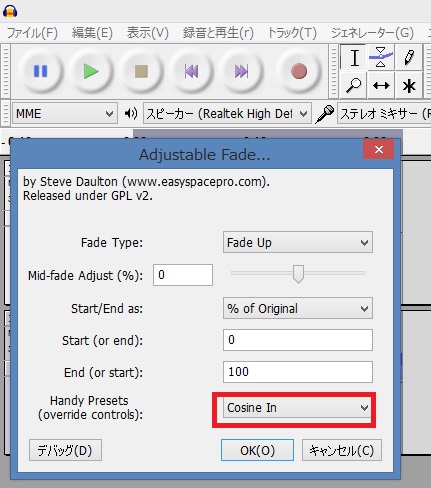431x488 pixels.
Task: Click the OK(O) button
Action: [x=257, y=450]
